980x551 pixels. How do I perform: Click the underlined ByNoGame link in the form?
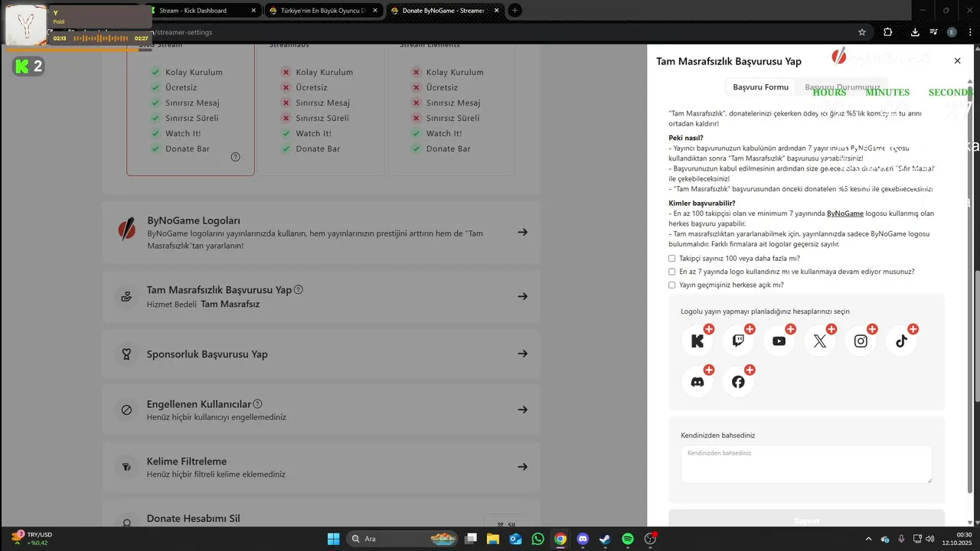(x=845, y=214)
